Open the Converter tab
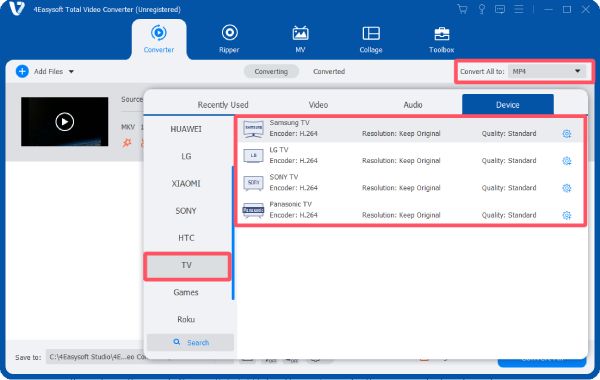 coord(159,39)
